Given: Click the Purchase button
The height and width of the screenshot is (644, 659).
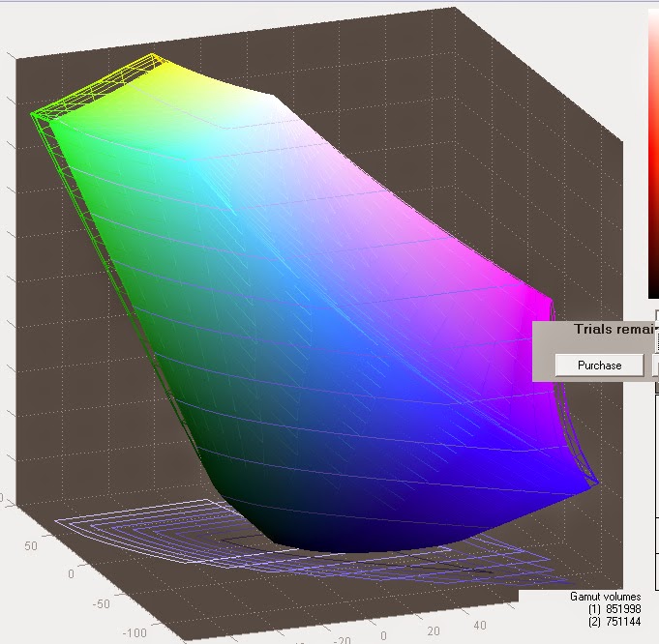Looking at the screenshot, I should pyautogui.click(x=599, y=366).
